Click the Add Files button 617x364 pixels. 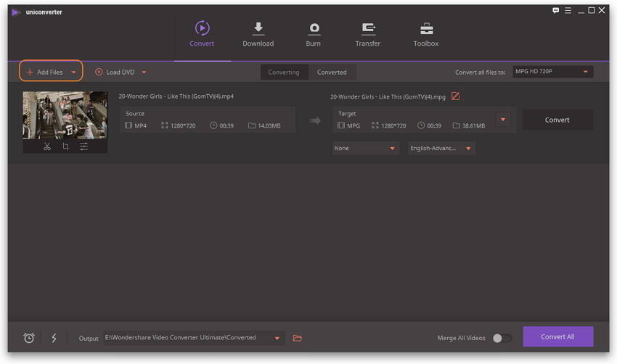click(x=51, y=71)
